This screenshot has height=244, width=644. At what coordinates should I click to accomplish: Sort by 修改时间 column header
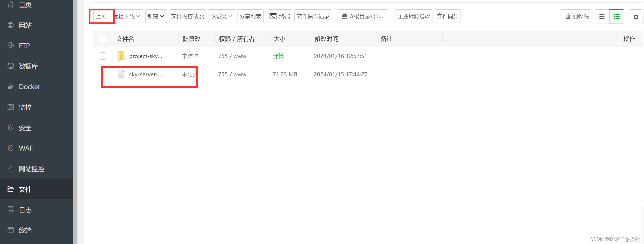[x=326, y=39]
